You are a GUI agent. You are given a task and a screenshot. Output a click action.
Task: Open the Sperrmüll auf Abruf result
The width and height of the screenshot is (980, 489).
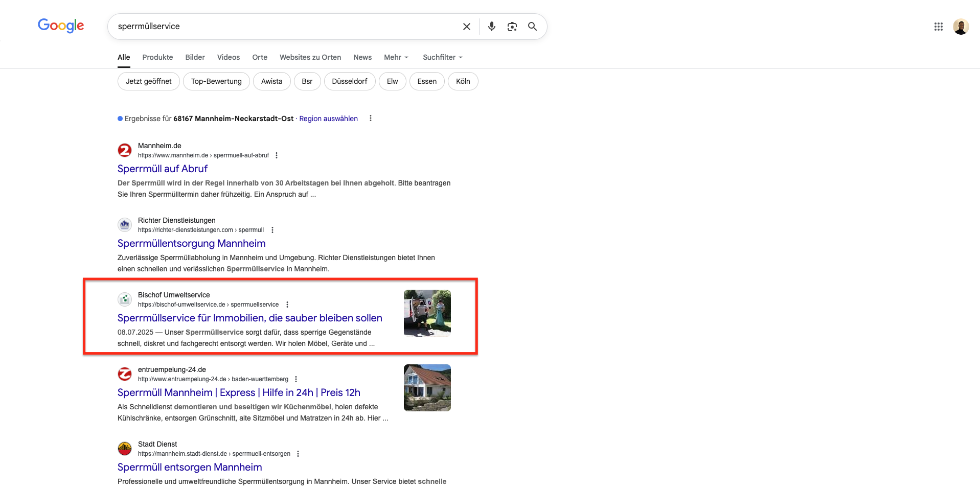(163, 169)
